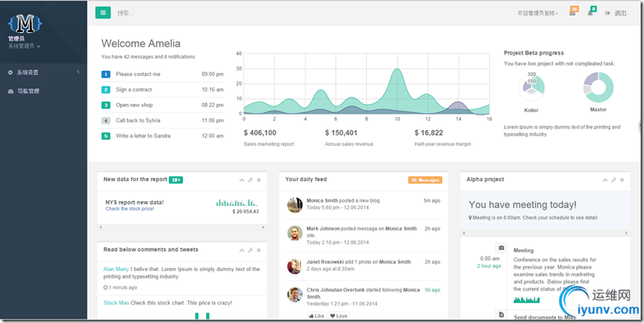
Task: Click Chris Johnatan Overtunk's avatar
Action: [x=295, y=294]
